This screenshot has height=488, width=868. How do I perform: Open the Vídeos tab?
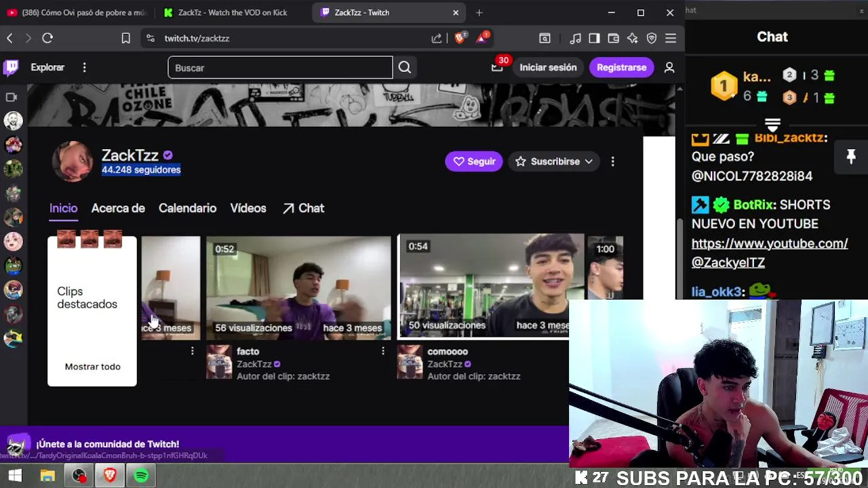click(x=248, y=208)
